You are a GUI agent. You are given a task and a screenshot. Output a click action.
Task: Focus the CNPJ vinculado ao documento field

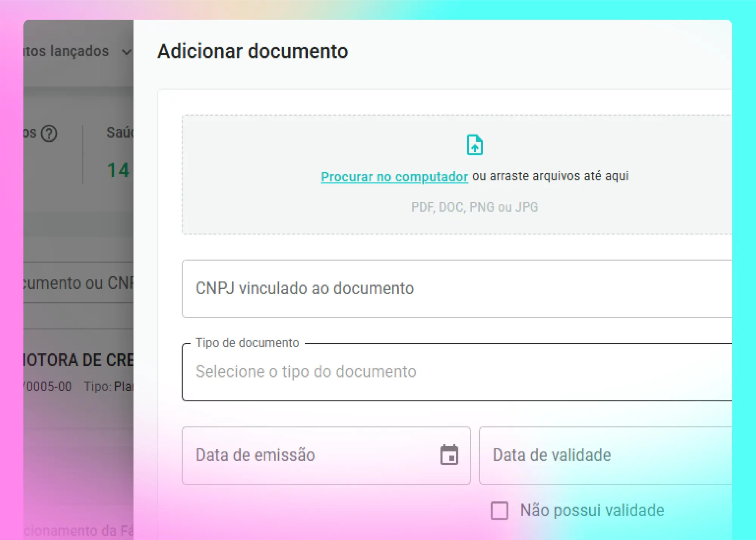454,288
